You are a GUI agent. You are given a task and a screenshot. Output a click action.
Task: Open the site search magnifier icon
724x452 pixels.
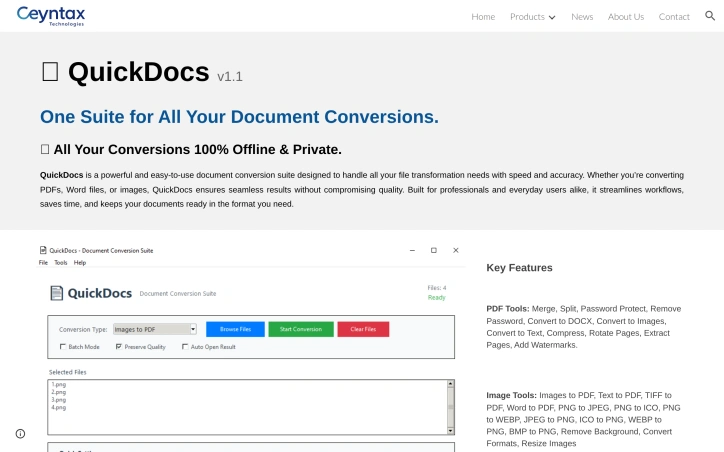click(x=710, y=16)
